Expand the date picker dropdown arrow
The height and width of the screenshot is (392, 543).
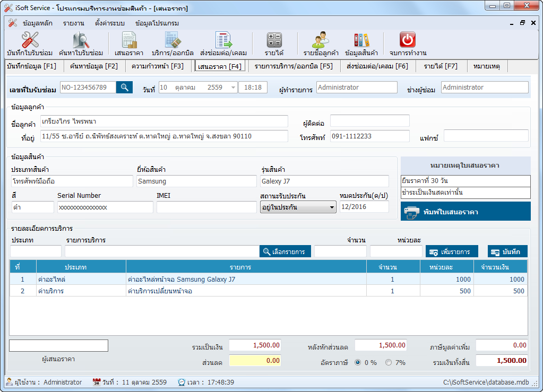click(x=233, y=88)
